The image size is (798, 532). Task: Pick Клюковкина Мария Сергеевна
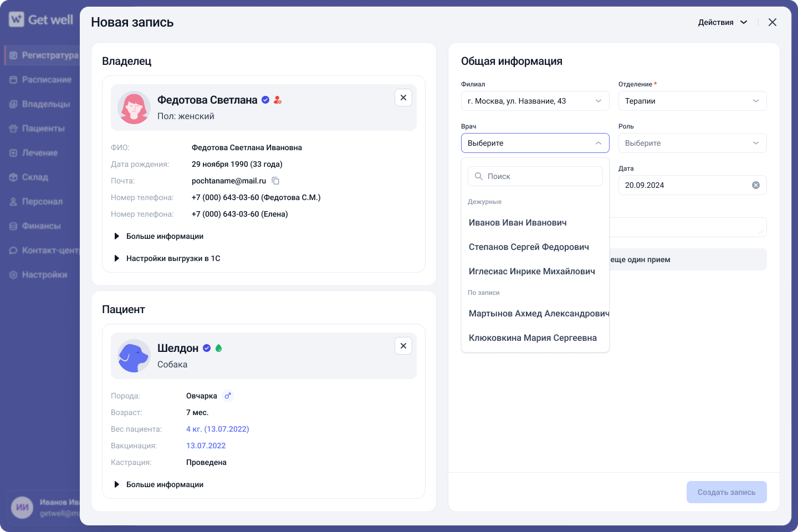click(535, 338)
